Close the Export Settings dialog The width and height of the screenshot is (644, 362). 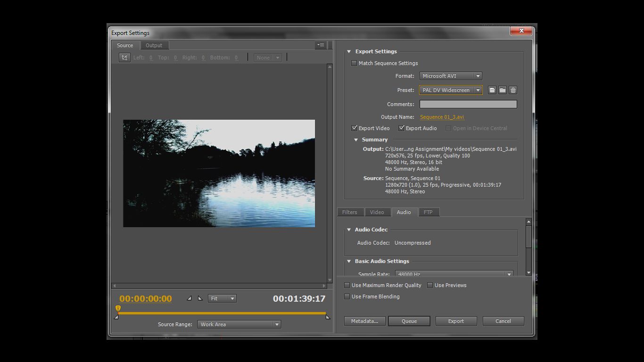[x=521, y=31]
